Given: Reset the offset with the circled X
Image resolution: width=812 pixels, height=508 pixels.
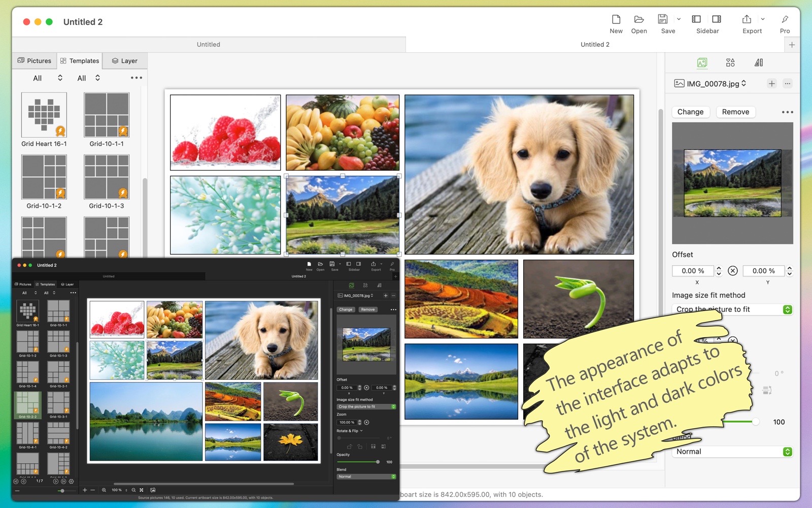Looking at the screenshot, I should [733, 271].
